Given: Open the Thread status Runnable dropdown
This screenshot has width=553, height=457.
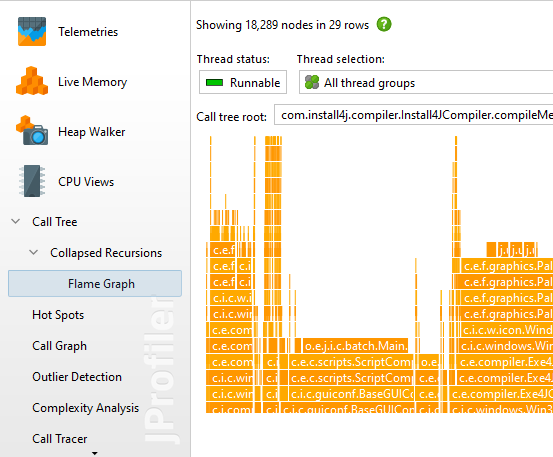Looking at the screenshot, I should 243,82.
